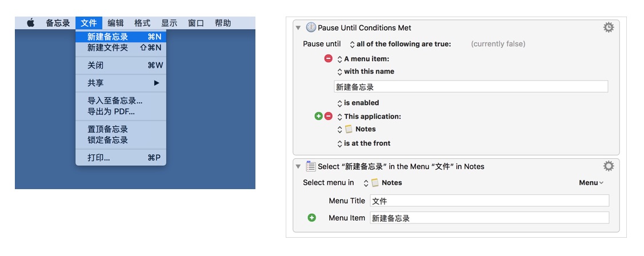Viewport: 644px width, 256px height.
Task: Collapse the Select Menu action triangle
Action: (298, 167)
